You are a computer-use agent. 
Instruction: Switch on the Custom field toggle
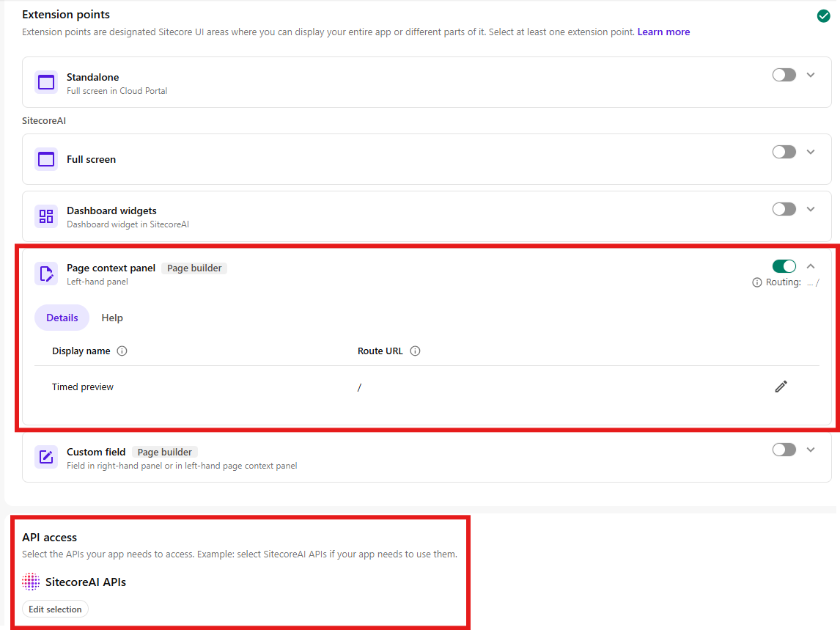click(x=784, y=450)
